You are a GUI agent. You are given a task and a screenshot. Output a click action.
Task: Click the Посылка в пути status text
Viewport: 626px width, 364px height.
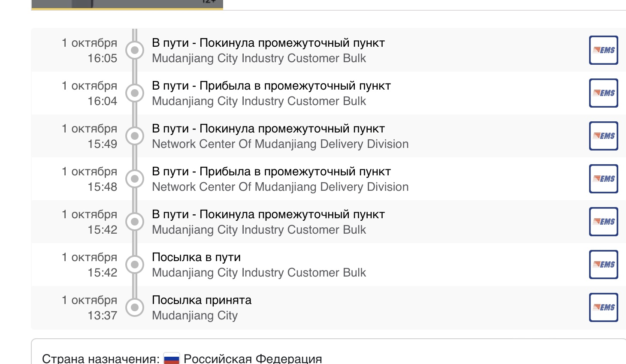(x=196, y=257)
